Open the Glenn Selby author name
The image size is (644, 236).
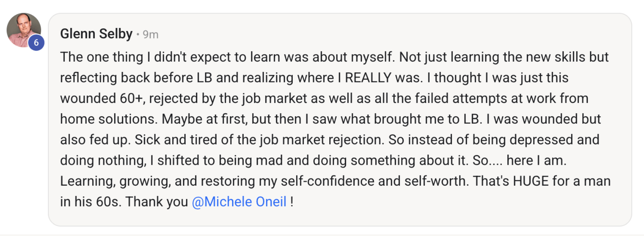[96, 34]
